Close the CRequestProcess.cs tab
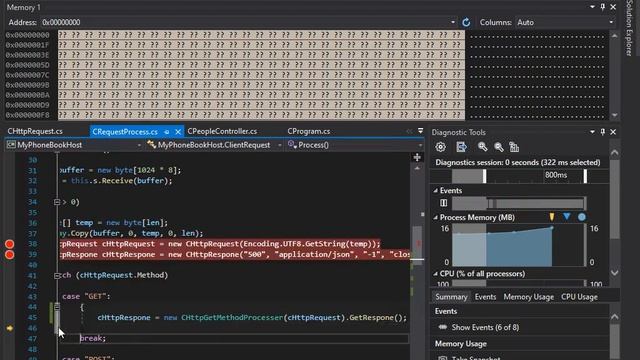 point(178,132)
